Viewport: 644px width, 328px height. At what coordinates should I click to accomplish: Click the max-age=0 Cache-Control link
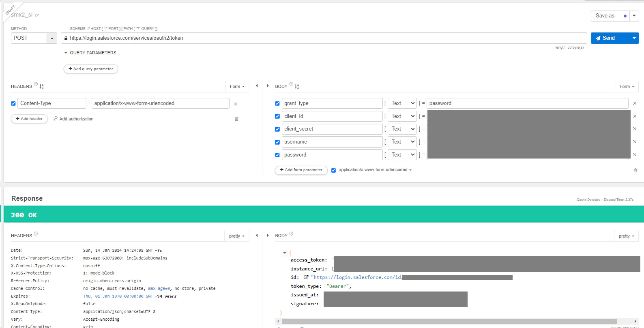159,289
